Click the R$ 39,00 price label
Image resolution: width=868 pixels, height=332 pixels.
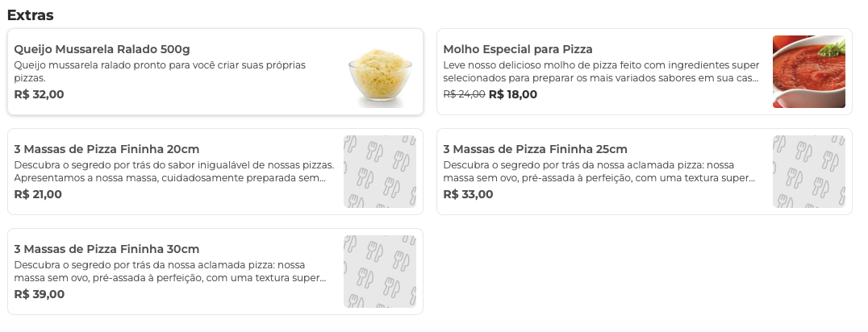coord(39,294)
